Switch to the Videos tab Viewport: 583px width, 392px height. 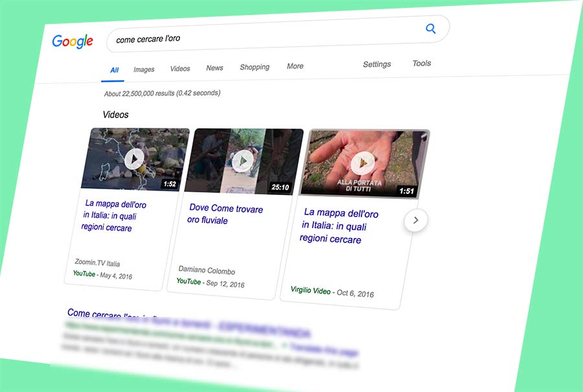click(x=180, y=69)
